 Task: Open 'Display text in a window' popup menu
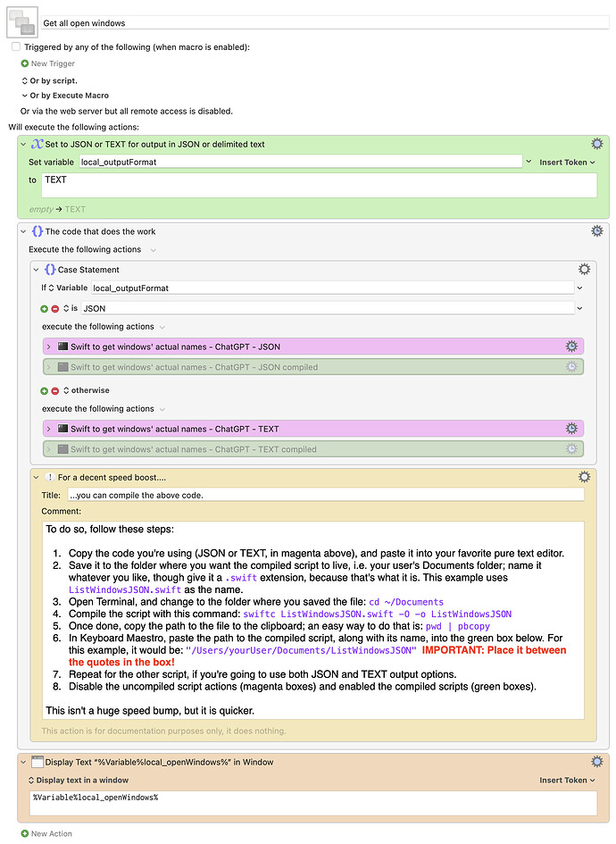pyautogui.click(x=80, y=780)
